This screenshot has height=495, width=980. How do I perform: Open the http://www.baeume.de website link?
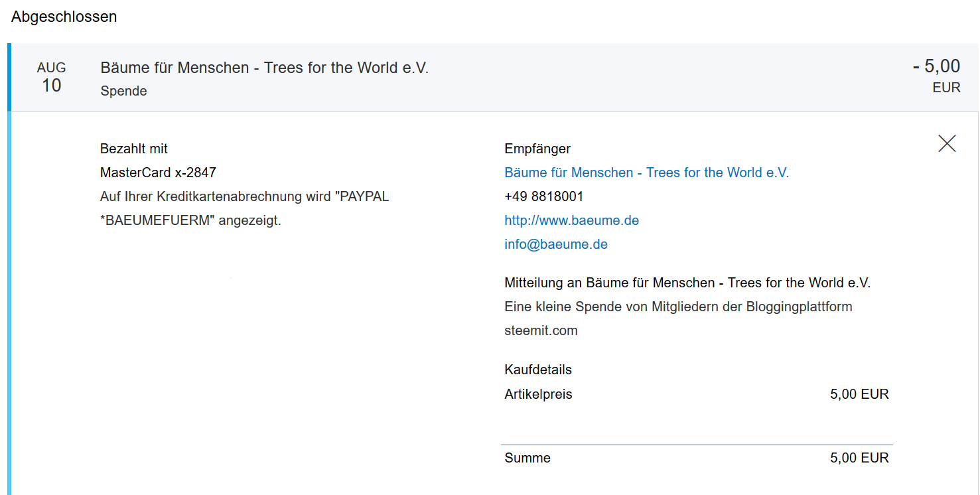click(x=571, y=220)
